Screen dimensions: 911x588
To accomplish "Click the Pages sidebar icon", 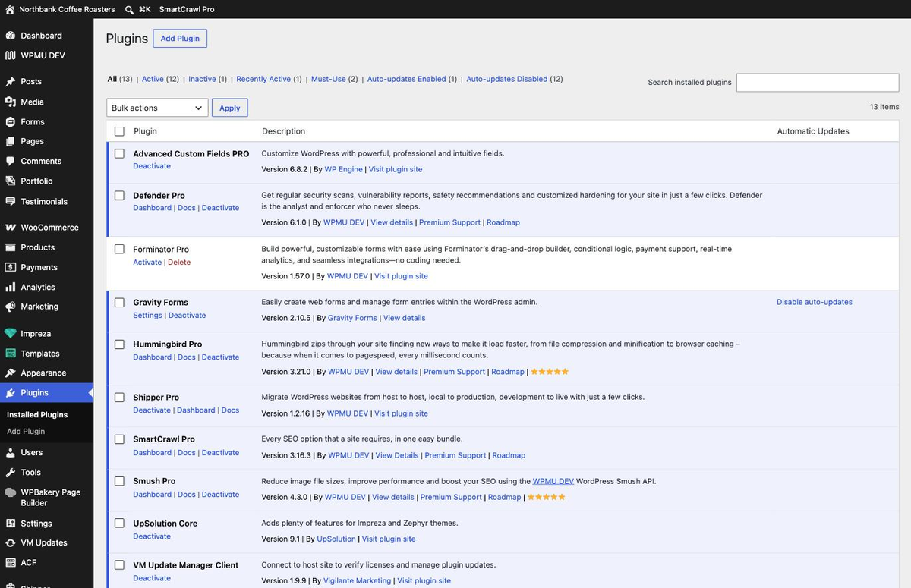I will coord(10,141).
